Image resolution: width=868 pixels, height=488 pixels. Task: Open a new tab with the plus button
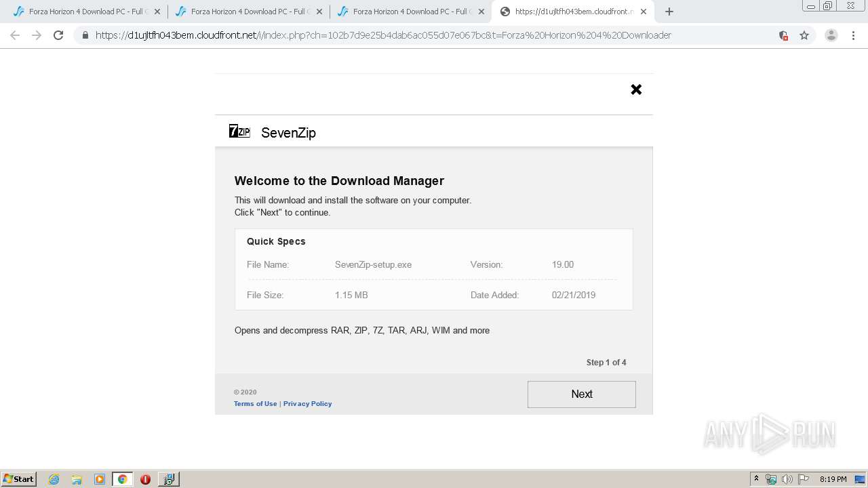pyautogui.click(x=669, y=12)
